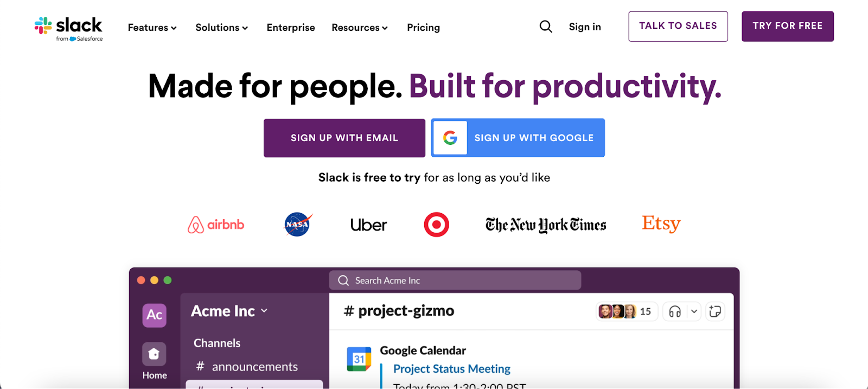Click the Slack logo in the header
Viewport: 868px width, 389px height.
pos(68,27)
